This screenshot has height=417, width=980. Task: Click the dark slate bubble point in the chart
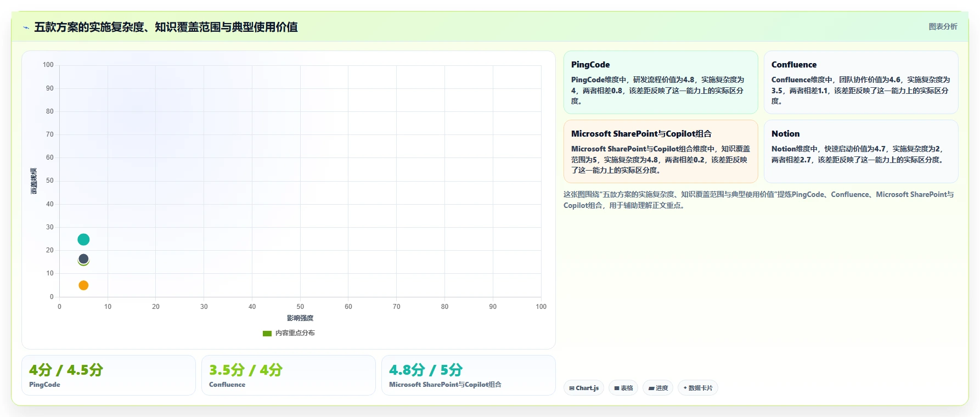[x=83, y=258]
